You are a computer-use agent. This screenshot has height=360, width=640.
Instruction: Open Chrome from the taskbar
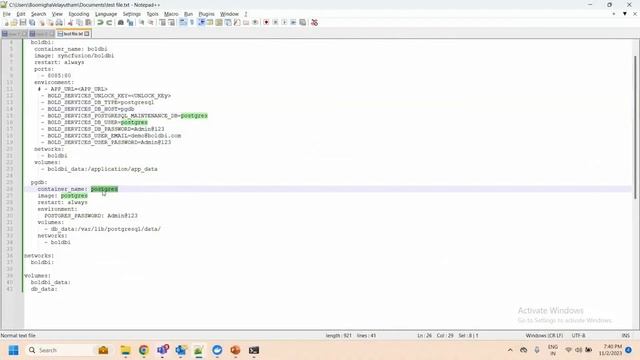coord(144,350)
